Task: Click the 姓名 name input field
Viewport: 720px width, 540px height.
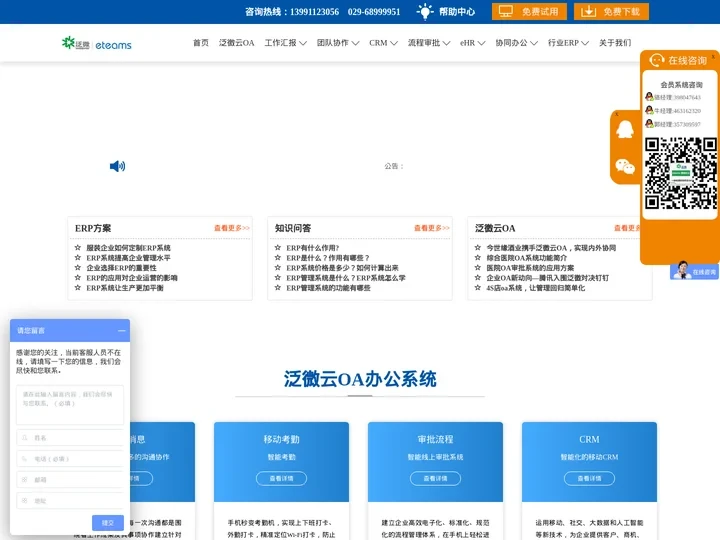Action: coord(70,438)
